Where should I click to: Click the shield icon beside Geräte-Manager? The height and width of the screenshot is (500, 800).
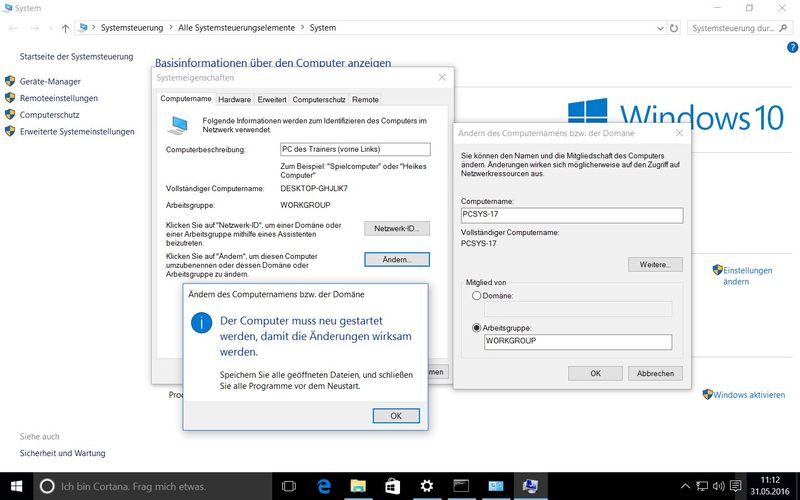pyautogui.click(x=10, y=81)
